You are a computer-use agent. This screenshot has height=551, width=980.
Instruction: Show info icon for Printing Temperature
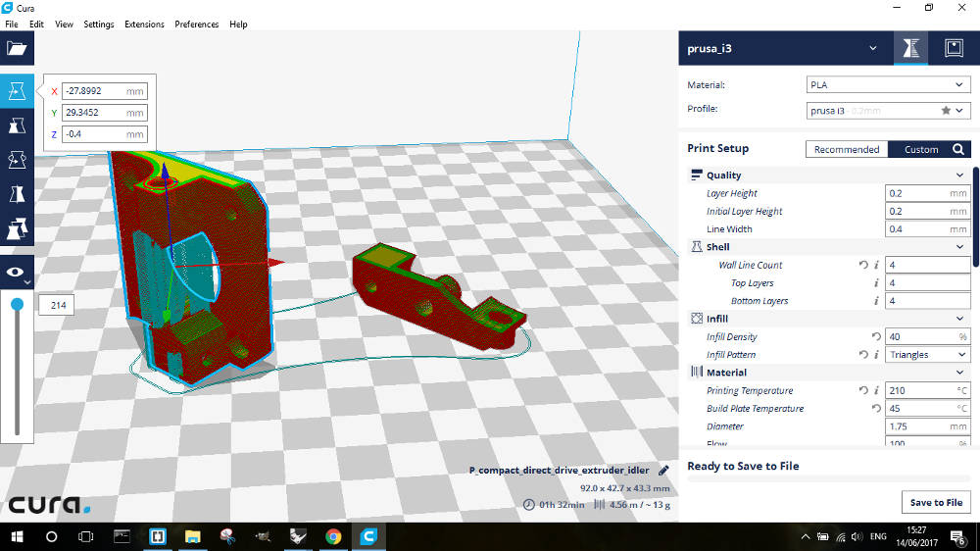coord(876,390)
